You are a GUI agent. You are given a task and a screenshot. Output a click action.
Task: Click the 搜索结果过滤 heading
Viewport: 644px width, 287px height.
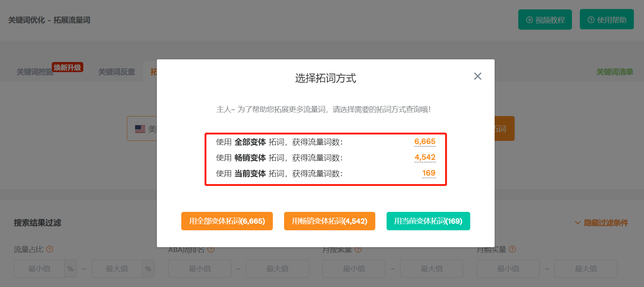[38, 223]
